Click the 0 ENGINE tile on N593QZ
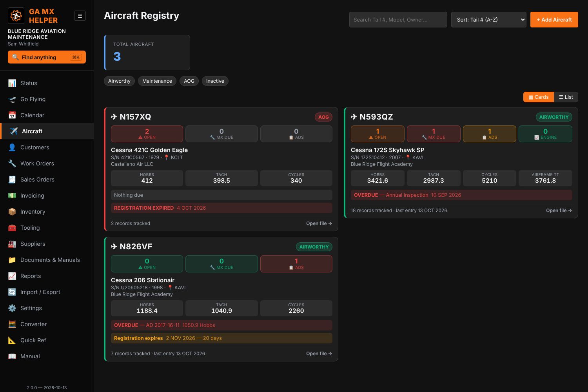Screen dimensions: 588x392 tap(545, 134)
